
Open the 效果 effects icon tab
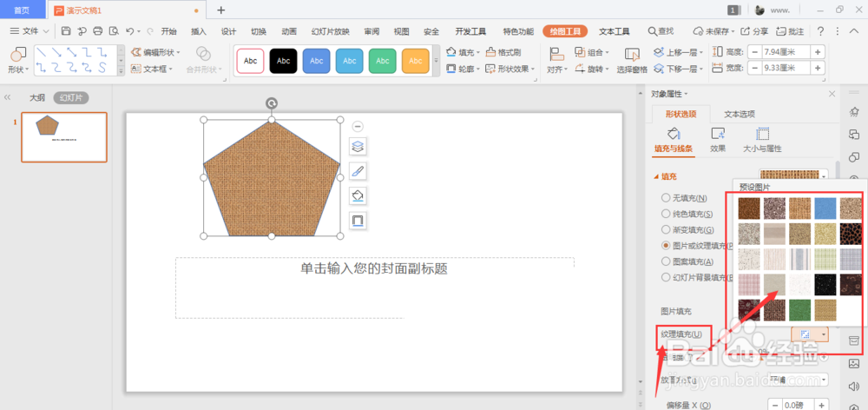pyautogui.click(x=718, y=140)
